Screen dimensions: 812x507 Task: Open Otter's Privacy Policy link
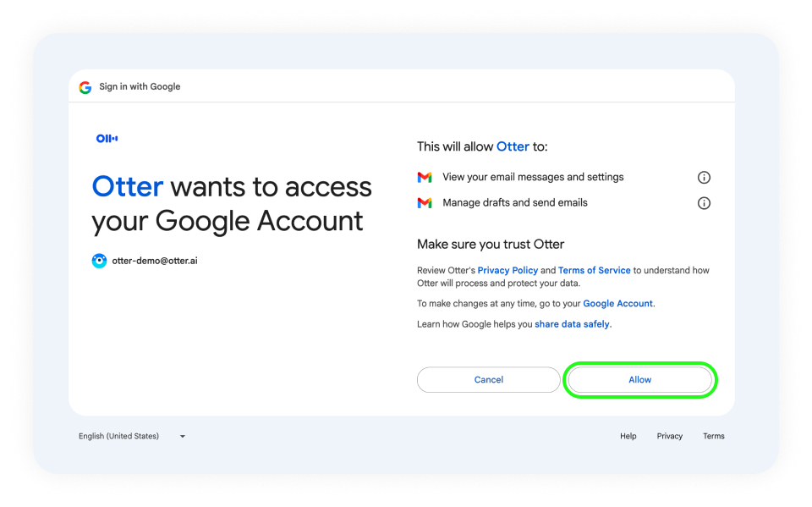507,270
